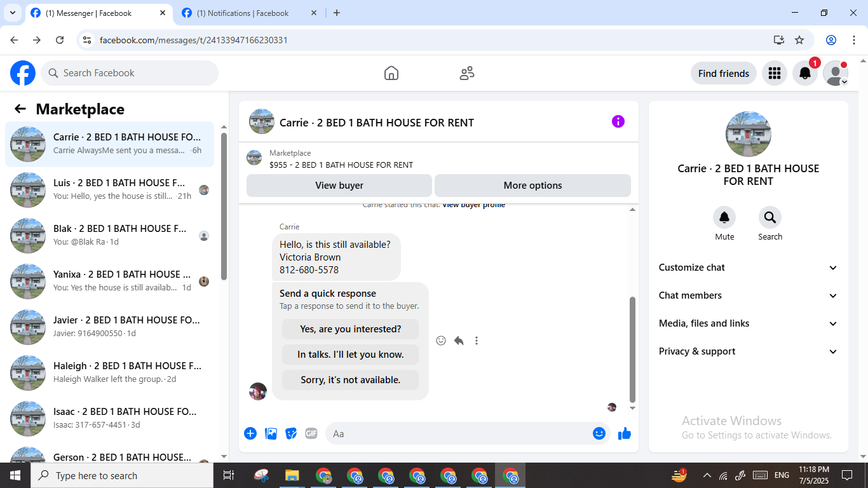This screenshot has width=868, height=488.
Task: Search within conversation icon
Action: tap(770, 217)
